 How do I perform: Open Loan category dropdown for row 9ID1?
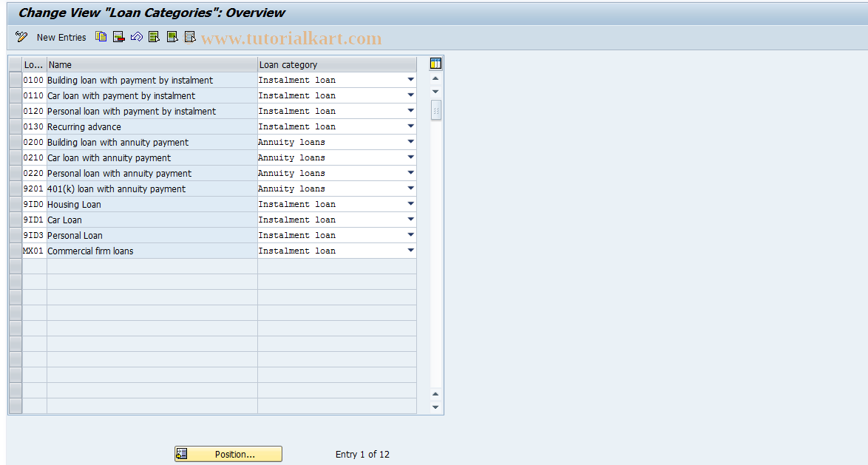click(411, 220)
